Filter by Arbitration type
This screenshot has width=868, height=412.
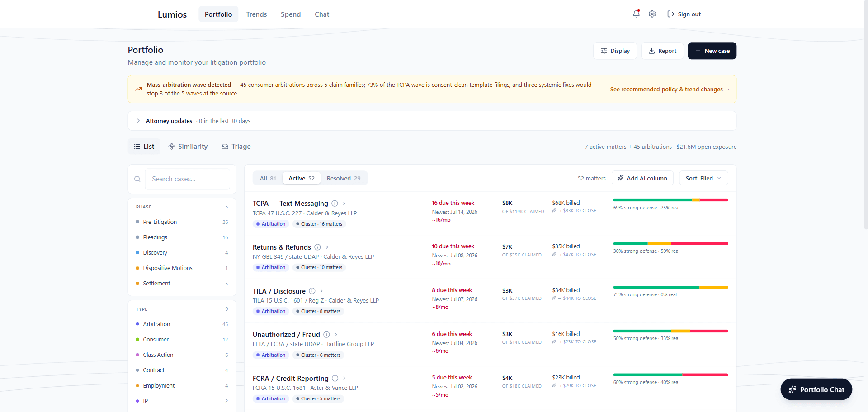(182, 324)
